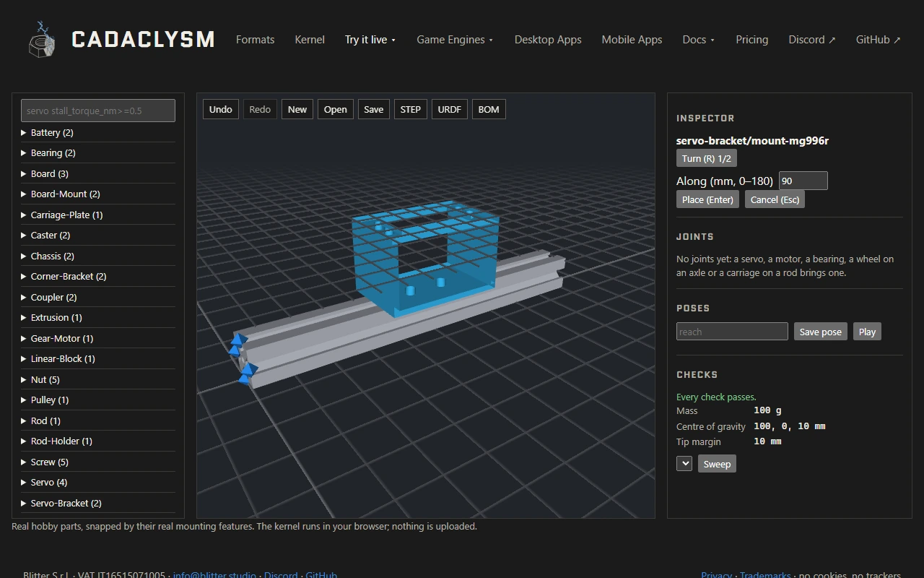The height and width of the screenshot is (578, 924).
Task: Undo the last action
Action: [x=221, y=110]
